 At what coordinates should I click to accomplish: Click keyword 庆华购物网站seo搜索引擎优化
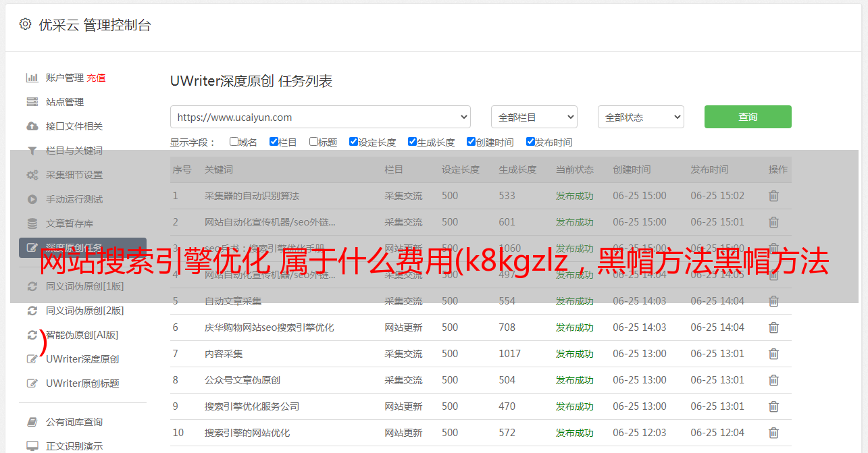[270, 327]
